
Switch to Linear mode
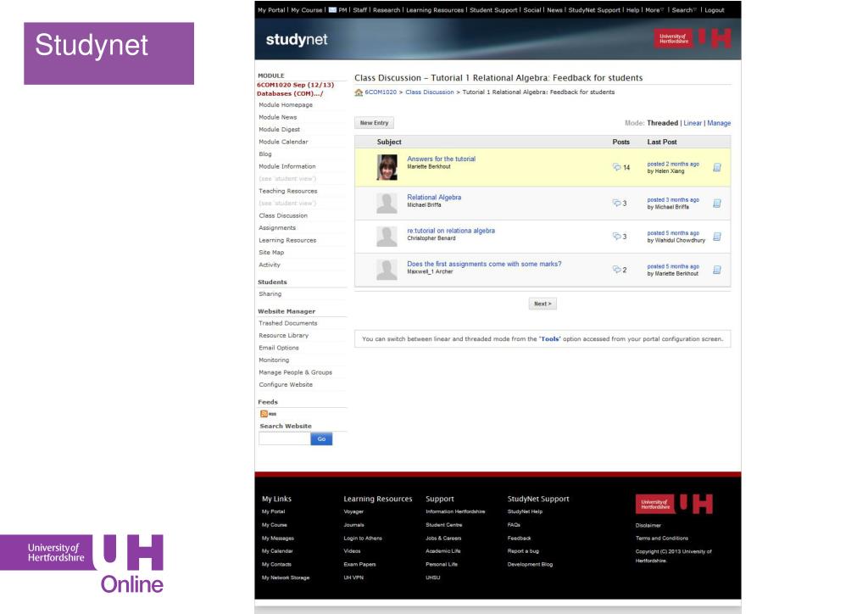[693, 123]
